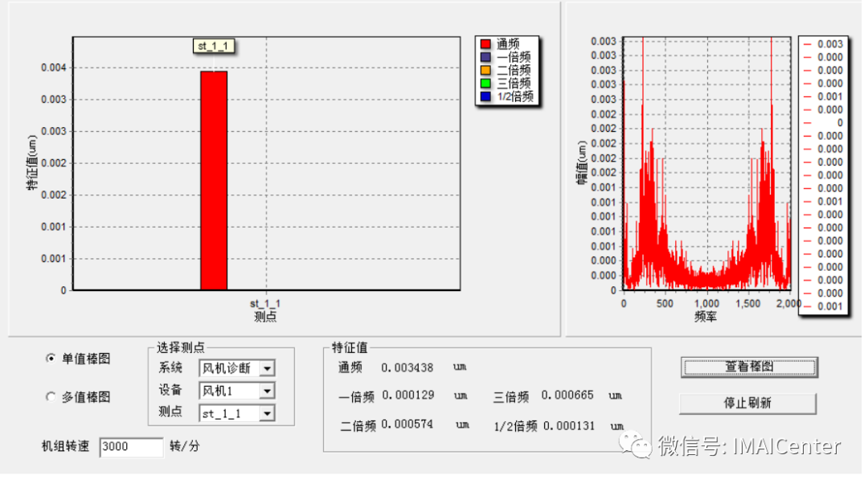The image size is (868, 484).
Task: Select the 多值棒图 radio button
Action: (51, 397)
